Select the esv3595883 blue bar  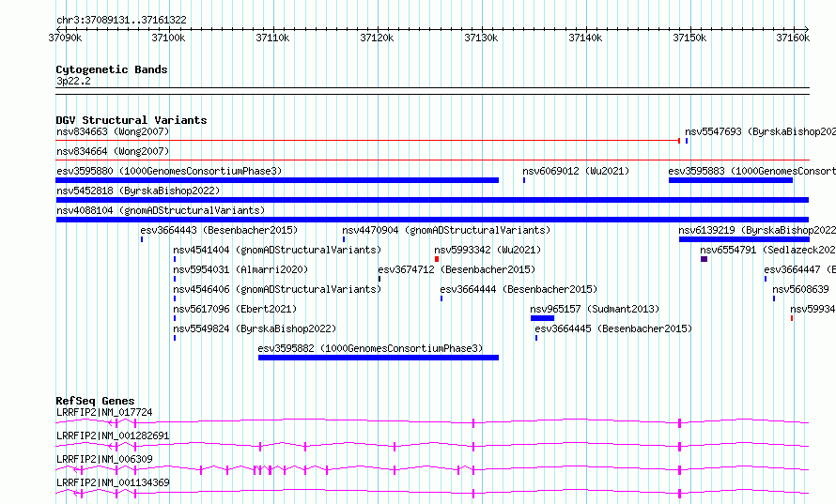click(x=731, y=180)
